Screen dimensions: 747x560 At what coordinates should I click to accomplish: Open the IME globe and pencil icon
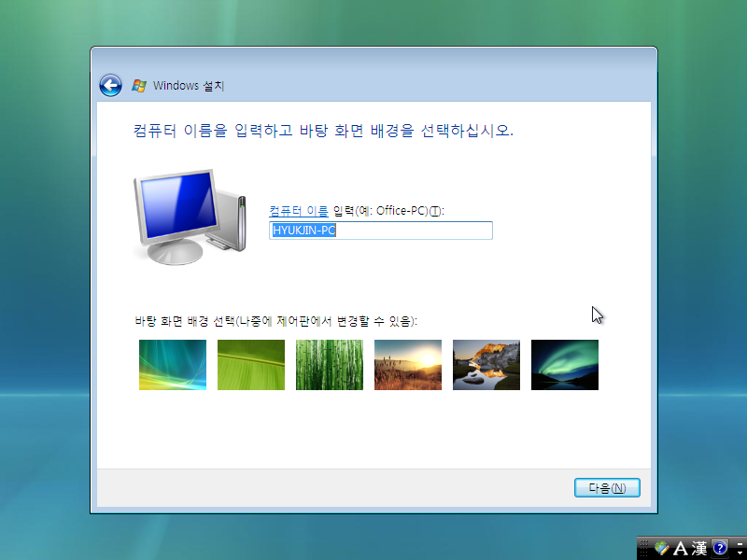(662, 548)
